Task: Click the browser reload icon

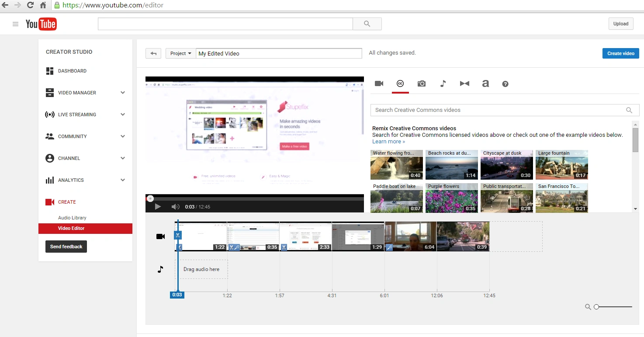Action: pyautogui.click(x=30, y=5)
